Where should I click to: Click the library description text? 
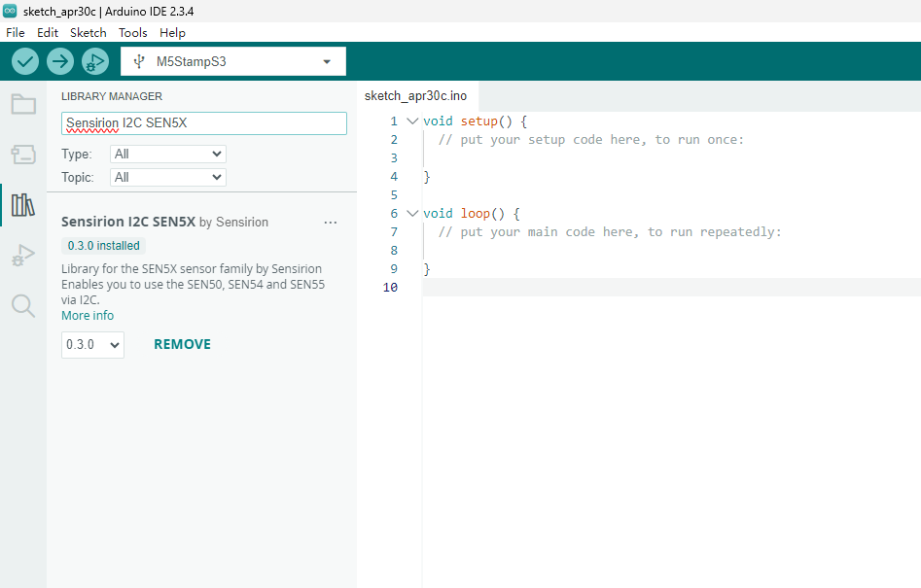click(x=194, y=284)
